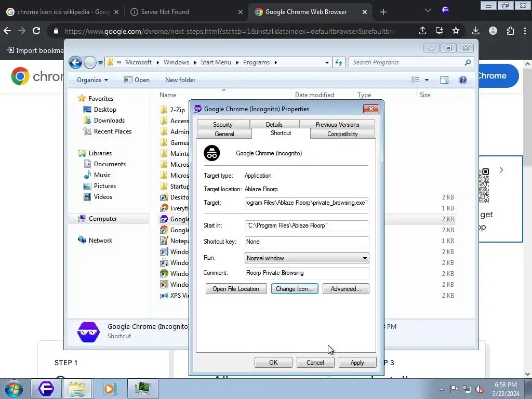The height and width of the screenshot is (399, 532).
Task: Select Downloads under Favorites
Action: 104,121
